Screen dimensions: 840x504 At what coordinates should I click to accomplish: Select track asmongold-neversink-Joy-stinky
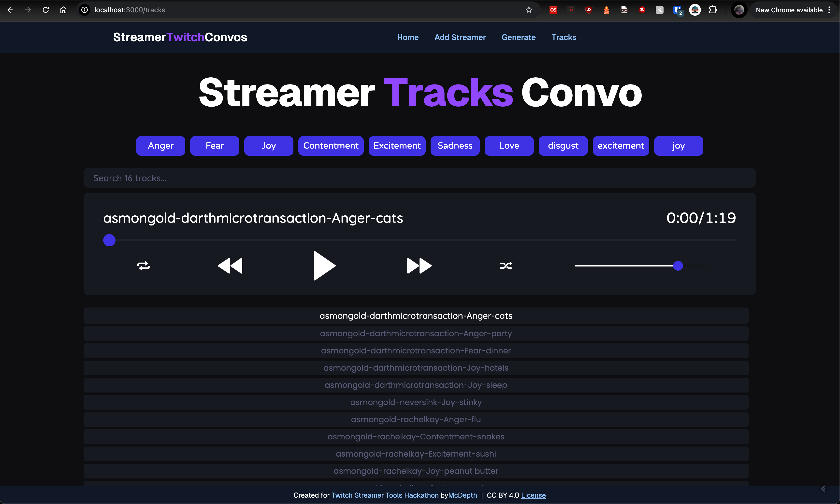click(x=416, y=402)
